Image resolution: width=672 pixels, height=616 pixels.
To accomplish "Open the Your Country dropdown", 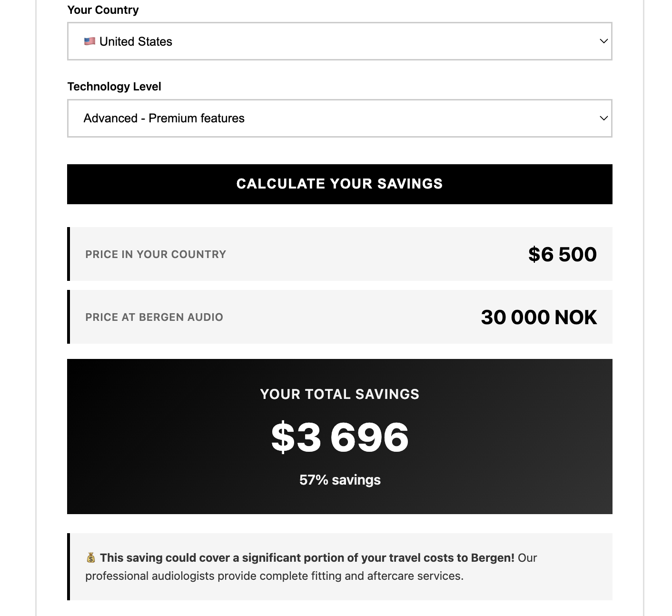I will coord(339,41).
